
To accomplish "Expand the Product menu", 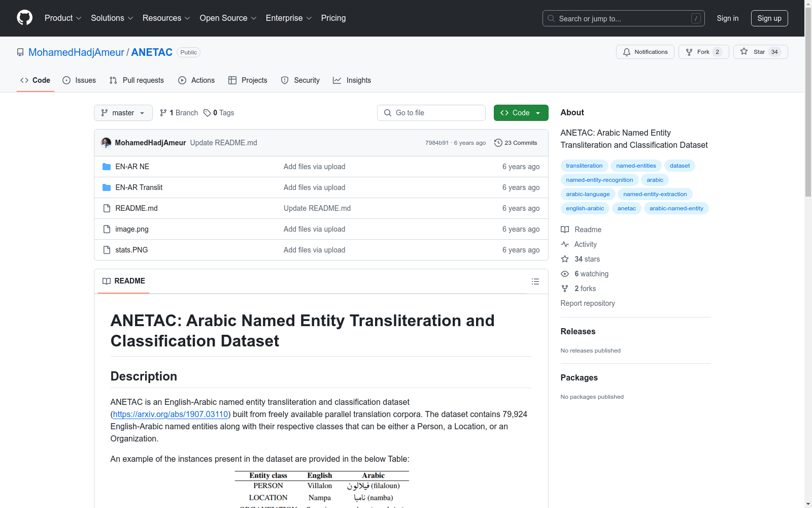I will [x=63, y=18].
